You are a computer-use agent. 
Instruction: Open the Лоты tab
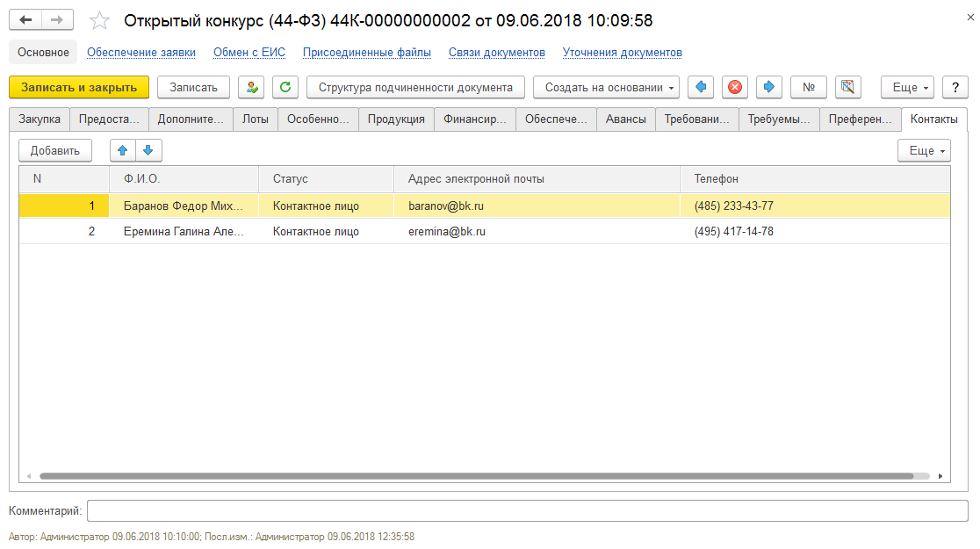click(x=255, y=119)
